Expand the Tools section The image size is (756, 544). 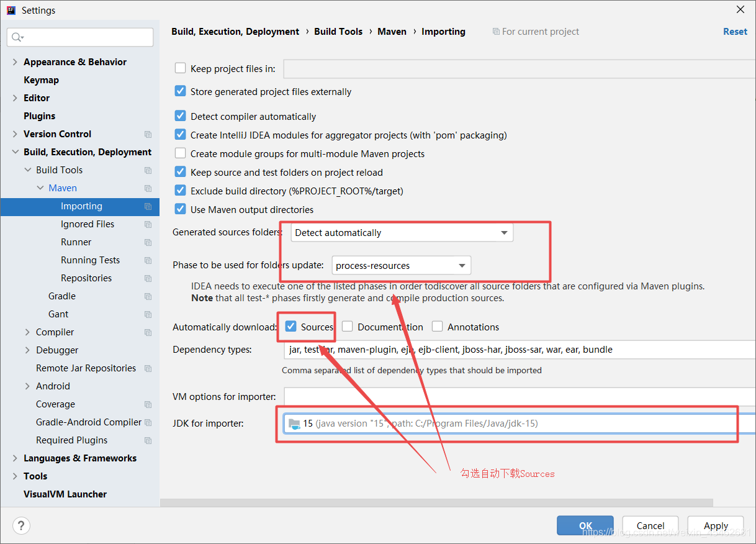pos(15,476)
